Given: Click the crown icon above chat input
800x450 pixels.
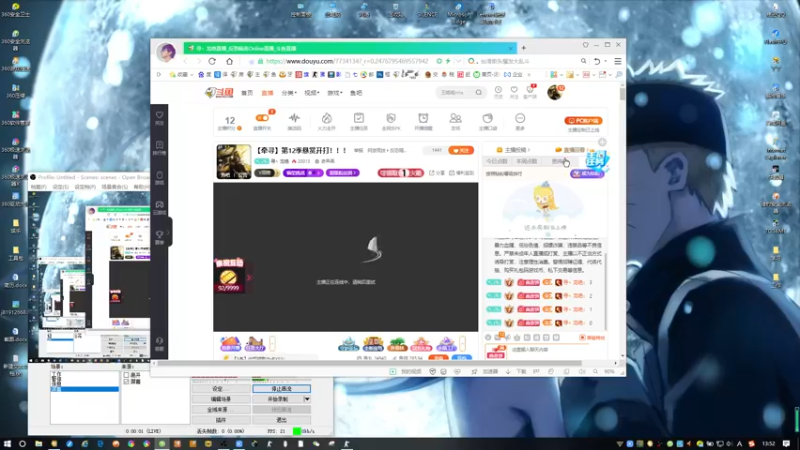Looking at the screenshot, I should [517, 337].
